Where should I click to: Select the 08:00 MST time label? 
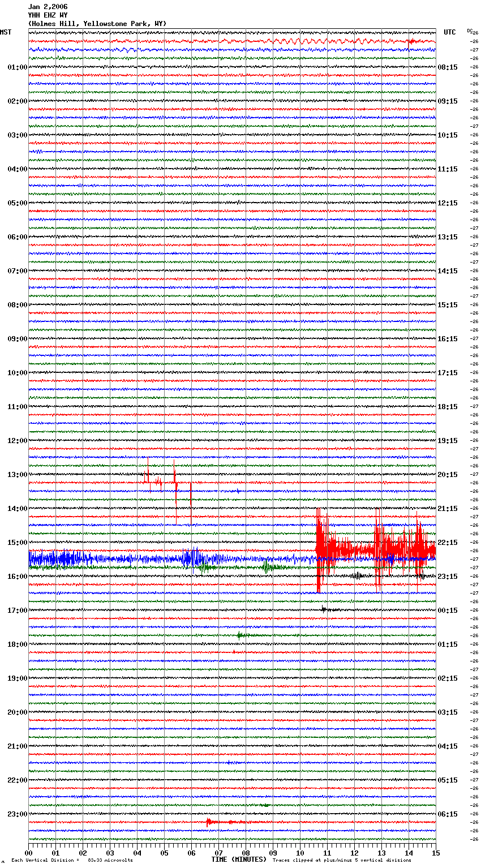(x=17, y=305)
